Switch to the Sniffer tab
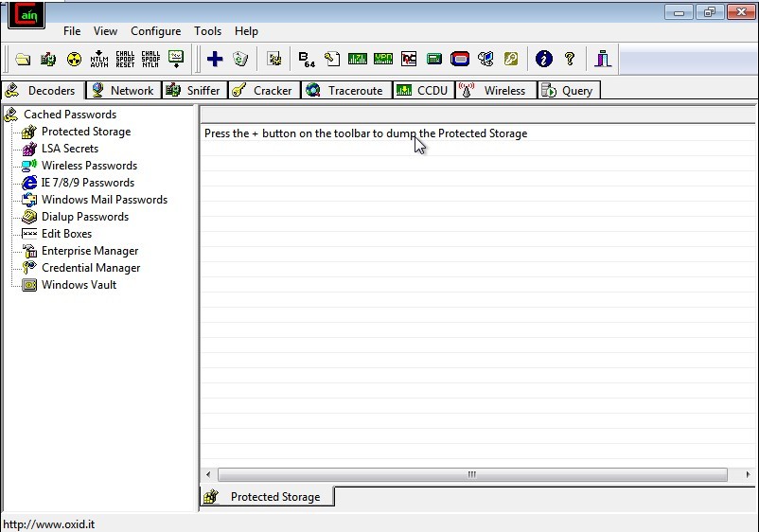Screen dimensions: 759x532 [x=195, y=91]
